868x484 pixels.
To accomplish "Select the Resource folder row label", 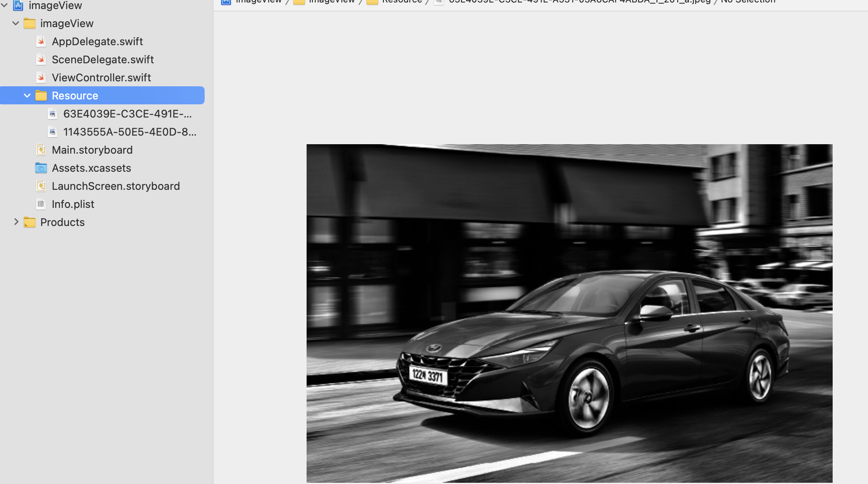I will [75, 96].
